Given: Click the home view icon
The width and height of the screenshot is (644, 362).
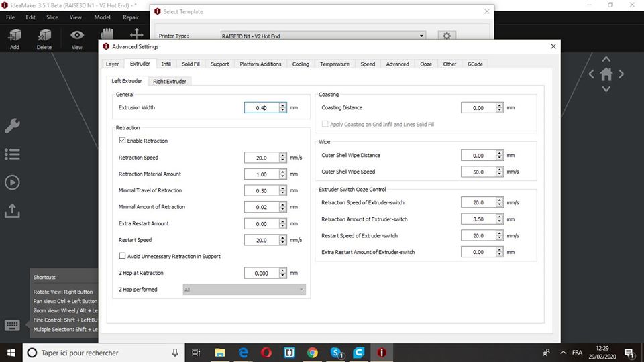Looking at the screenshot, I should pos(606,74).
